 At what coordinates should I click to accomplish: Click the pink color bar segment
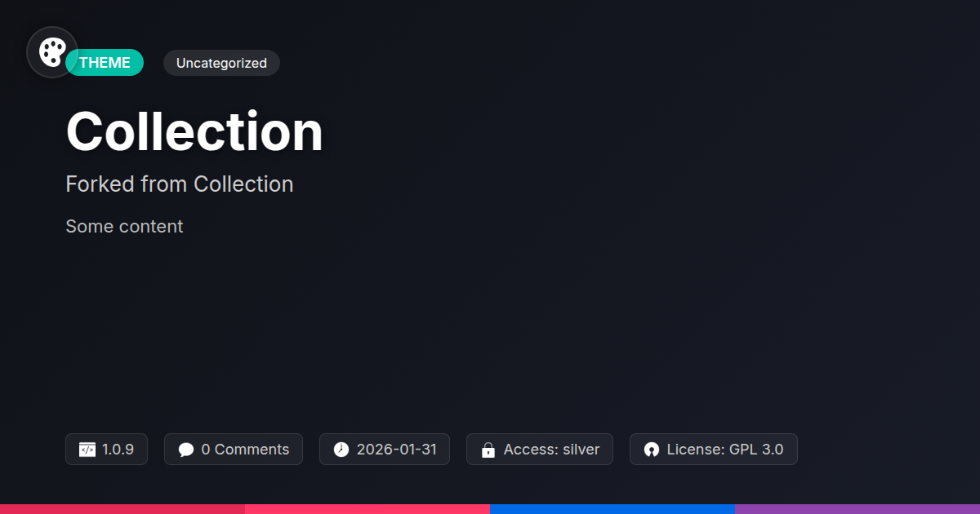click(367, 508)
